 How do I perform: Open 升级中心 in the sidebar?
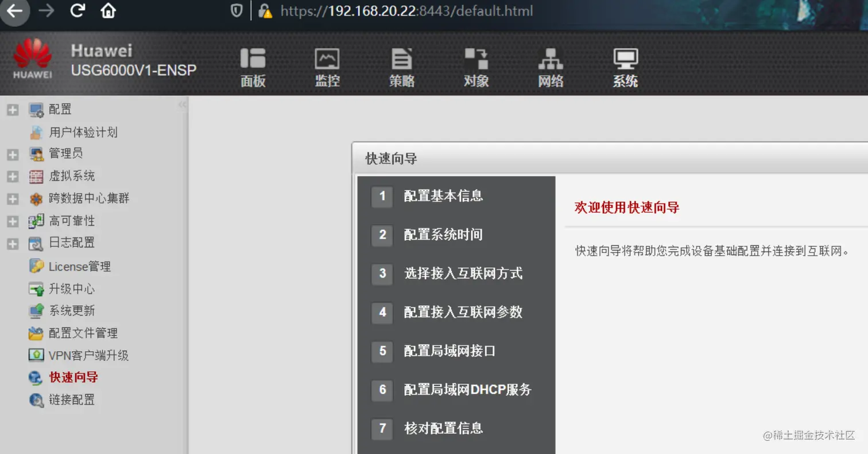[72, 288]
